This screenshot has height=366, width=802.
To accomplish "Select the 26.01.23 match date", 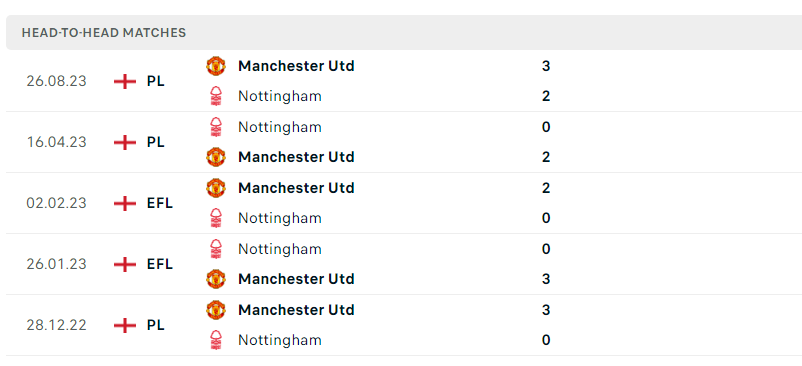I will [56, 264].
